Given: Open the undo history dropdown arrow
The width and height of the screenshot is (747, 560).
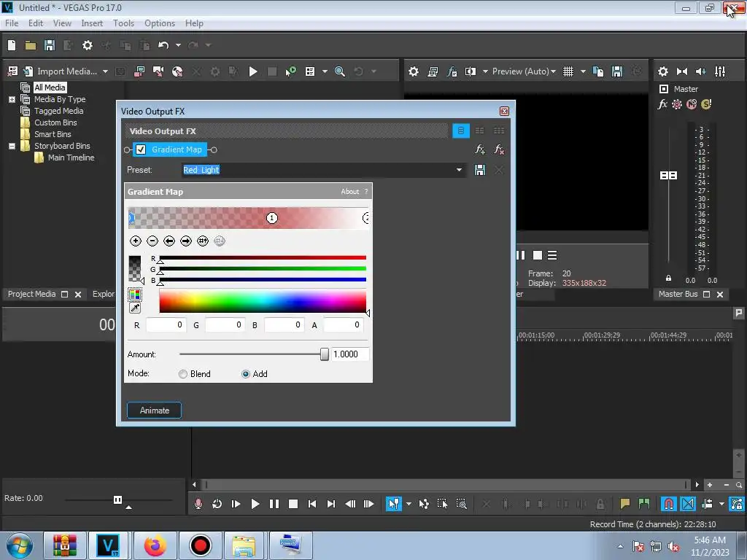Looking at the screenshot, I should [178, 45].
